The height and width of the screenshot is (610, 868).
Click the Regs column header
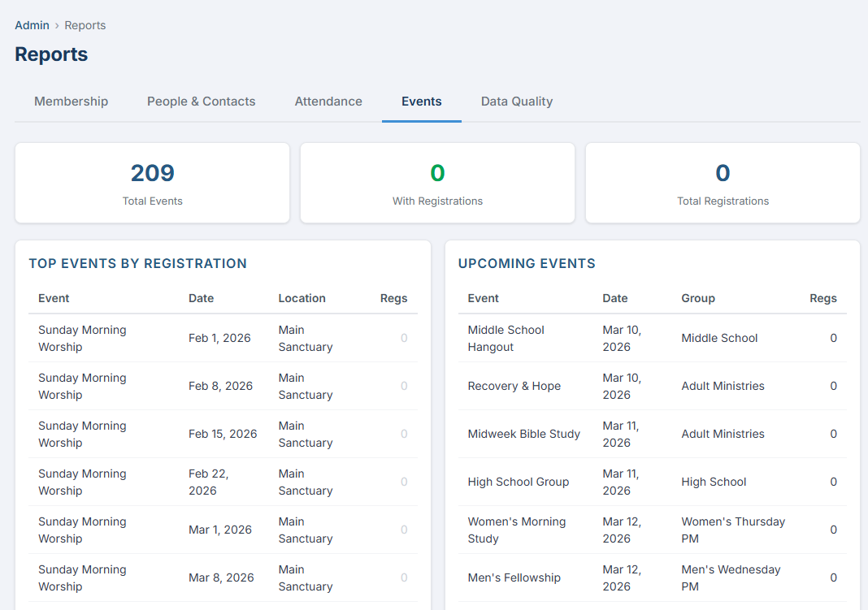click(393, 298)
